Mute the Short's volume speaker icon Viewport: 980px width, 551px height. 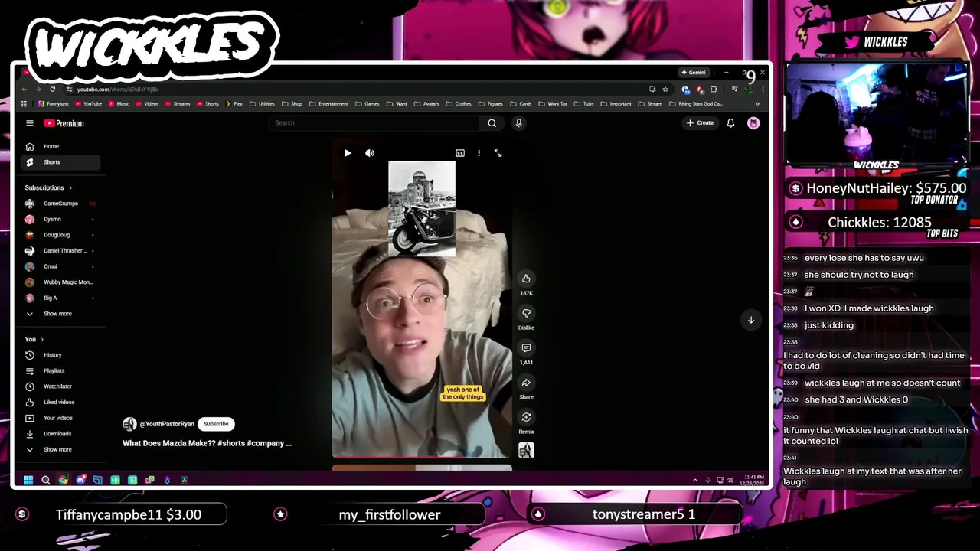click(x=370, y=153)
